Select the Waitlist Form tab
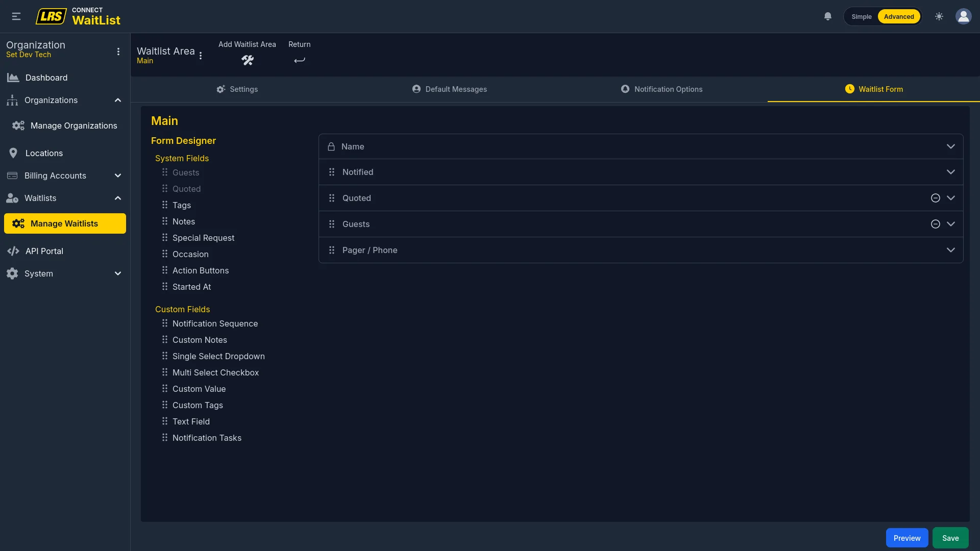The image size is (980, 551). [x=874, y=89]
